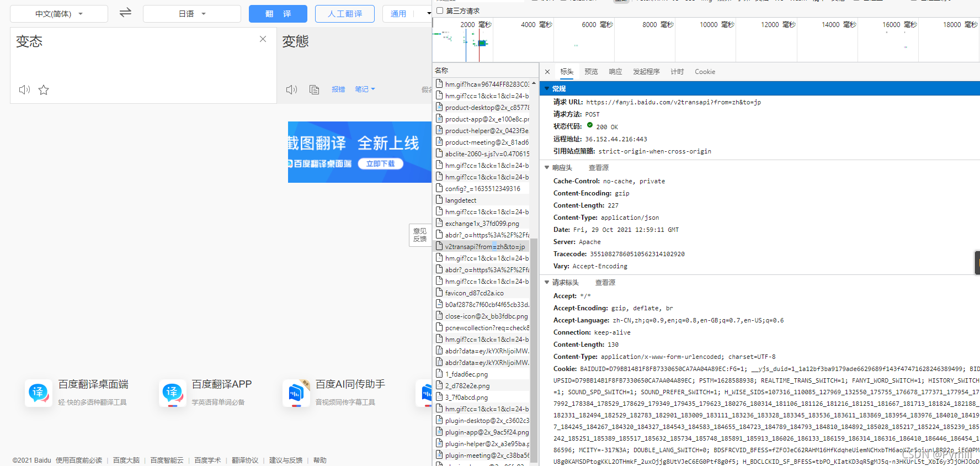Select v2transapi?from=zh&to=jp request
The width and height of the screenshot is (980, 466).
pos(481,247)
